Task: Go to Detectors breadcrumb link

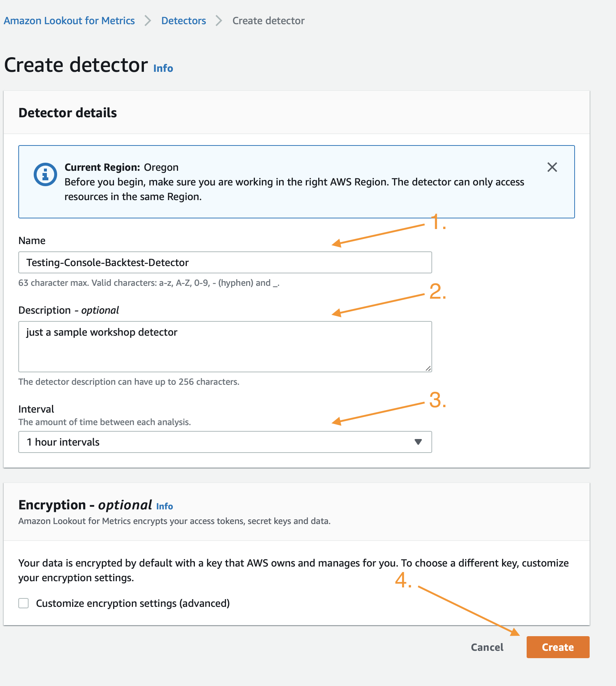Action: pos(183,21)
